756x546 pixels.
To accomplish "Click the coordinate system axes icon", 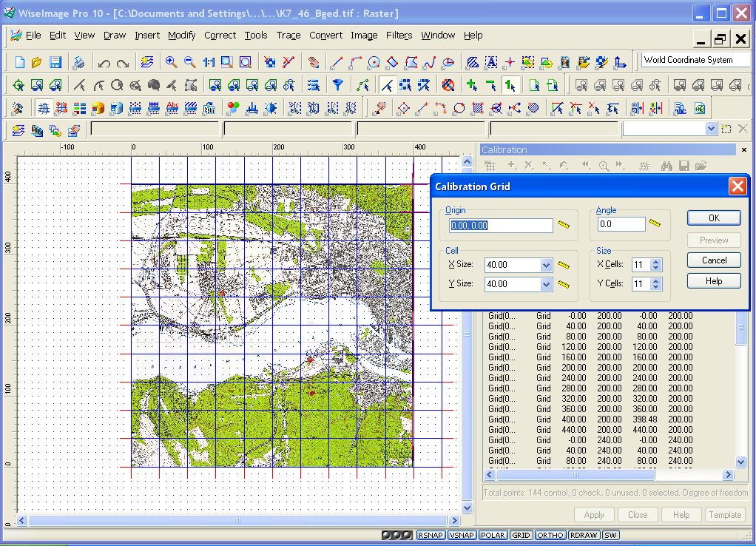I will pyautogui.click(x=620, y=62).
